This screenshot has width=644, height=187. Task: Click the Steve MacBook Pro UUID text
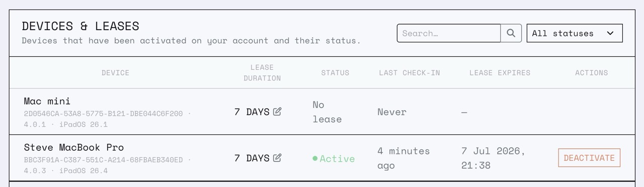pyautogui.click(x=103, y=160)
